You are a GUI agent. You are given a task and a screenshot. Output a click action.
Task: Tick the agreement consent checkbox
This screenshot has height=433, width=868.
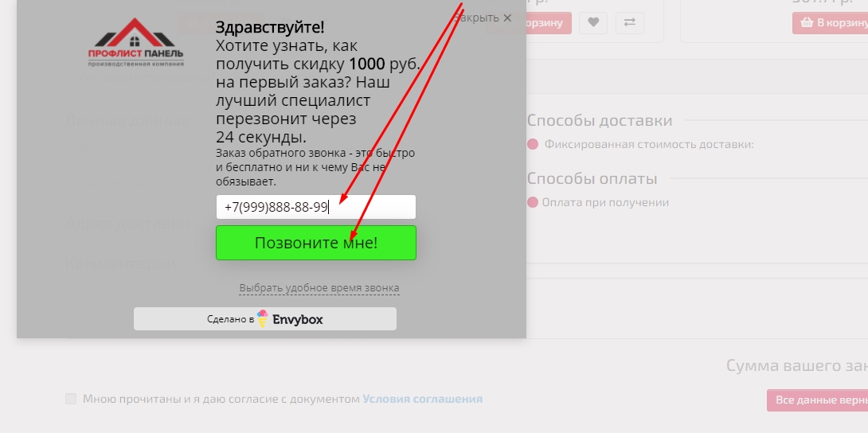coord(71,399)
